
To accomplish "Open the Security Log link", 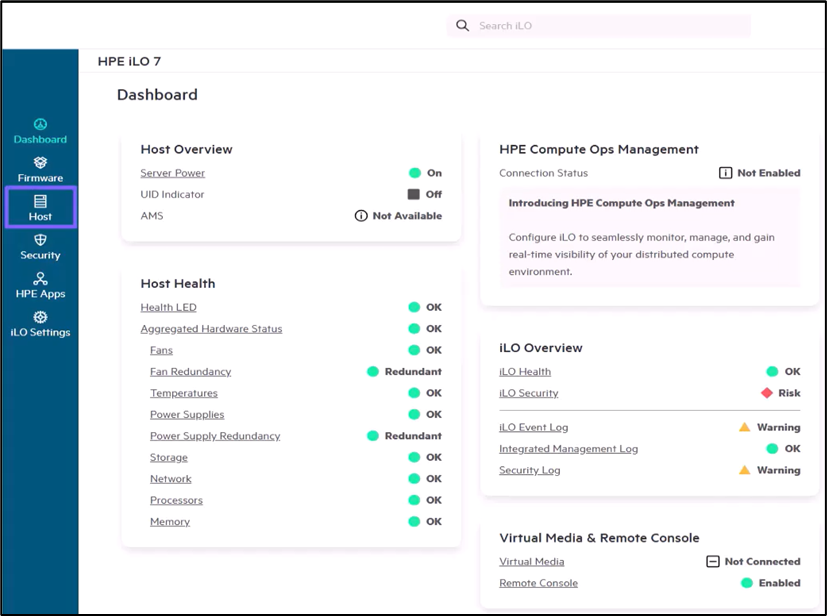I will pos(530,470).
